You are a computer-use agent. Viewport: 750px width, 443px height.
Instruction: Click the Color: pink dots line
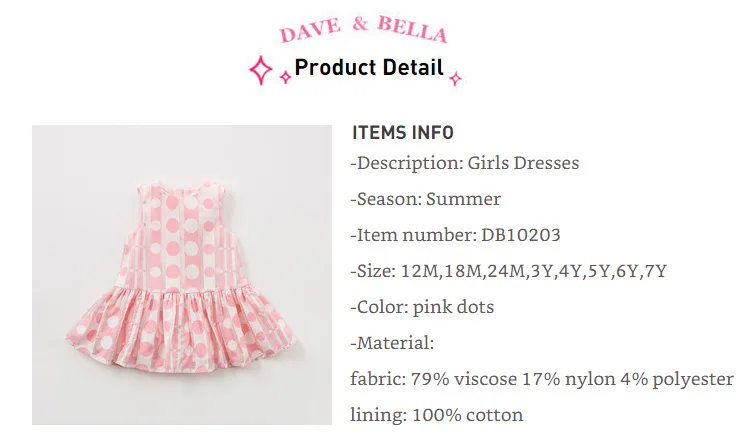click(x=422, y=307)
